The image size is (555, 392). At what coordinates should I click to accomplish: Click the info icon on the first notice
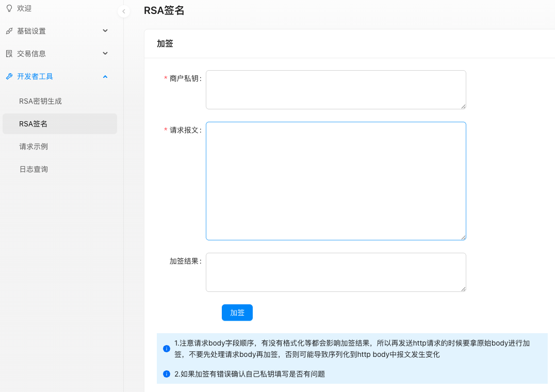point(167,349)
